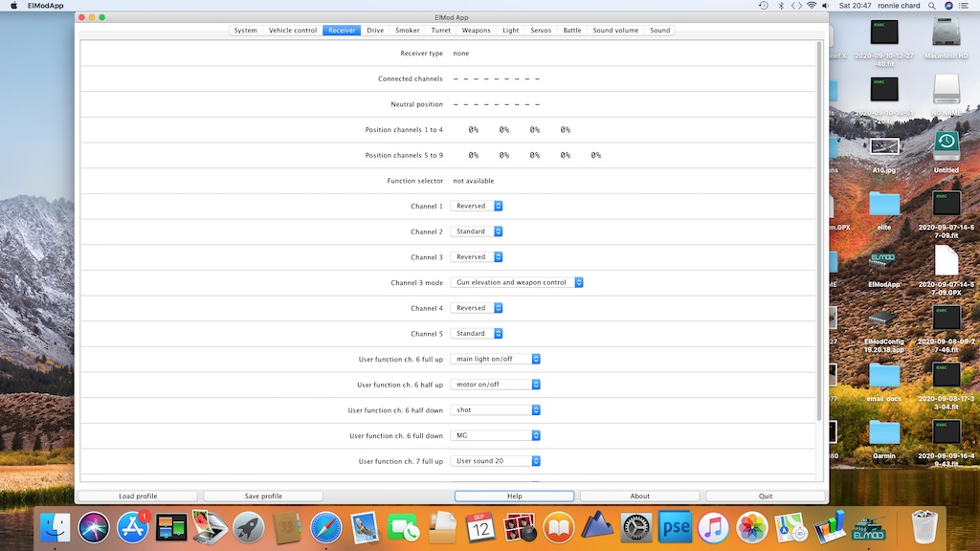The width and height of the screenshot is (980, 551).
Task: Expand Channel 3 mode gun elevation dropdown
Action: (517, 282)
